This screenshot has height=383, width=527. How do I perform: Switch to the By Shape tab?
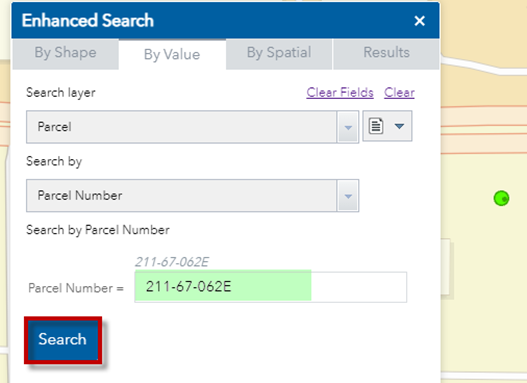tap(66, 54)
